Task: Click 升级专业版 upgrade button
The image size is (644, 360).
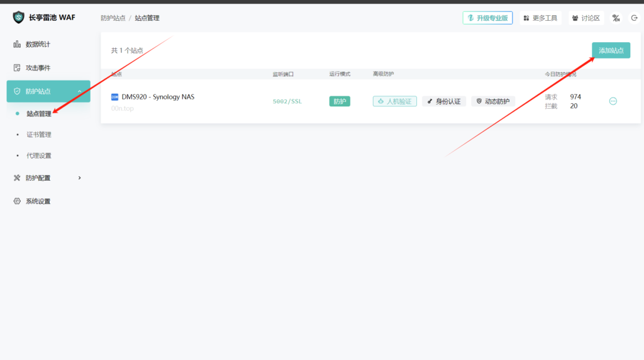Action: (x=487, y=18)
